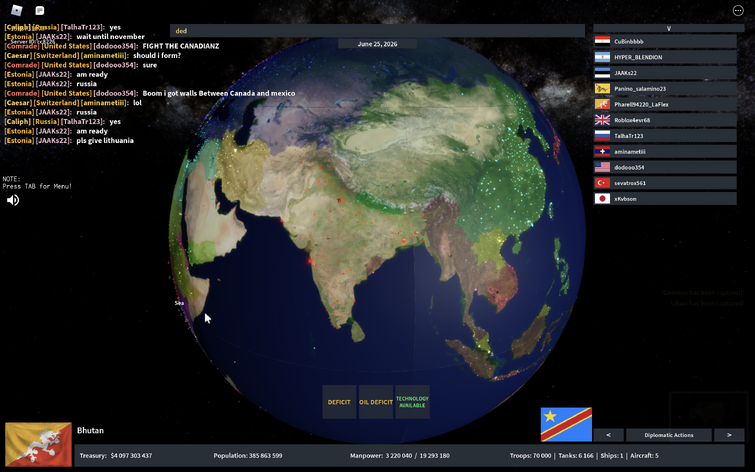
Task: Go to previous panel with < button
Action: point(609,435)
